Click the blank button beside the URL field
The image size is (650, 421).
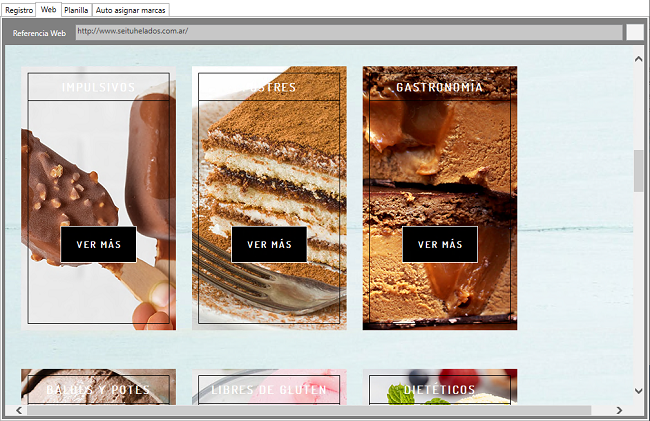click(x=635, y=32)
